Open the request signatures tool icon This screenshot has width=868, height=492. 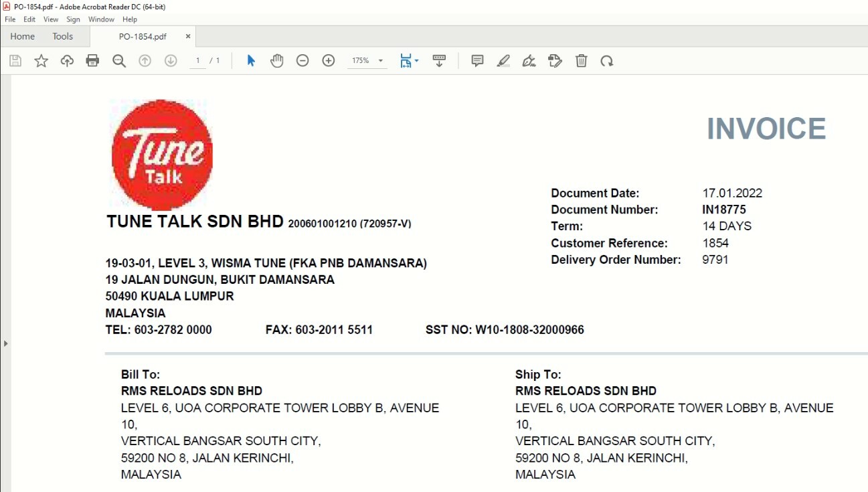[x=555, y=61]
